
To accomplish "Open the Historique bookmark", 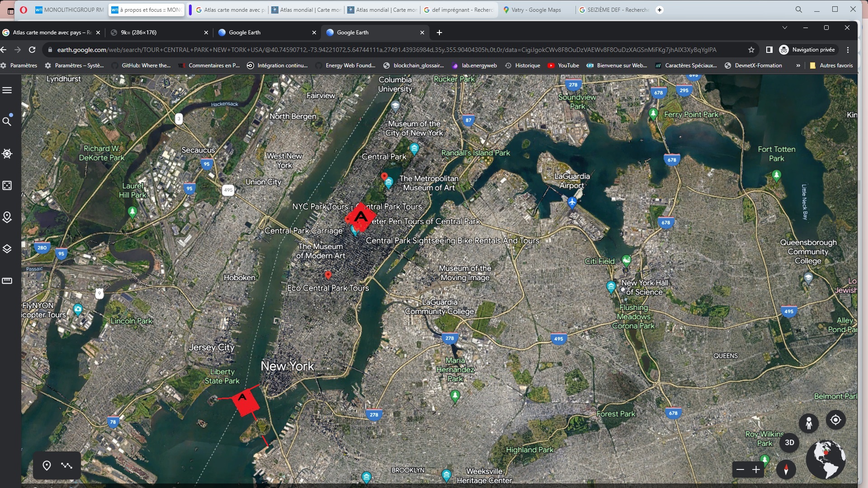I will click(x=523, y=66).
